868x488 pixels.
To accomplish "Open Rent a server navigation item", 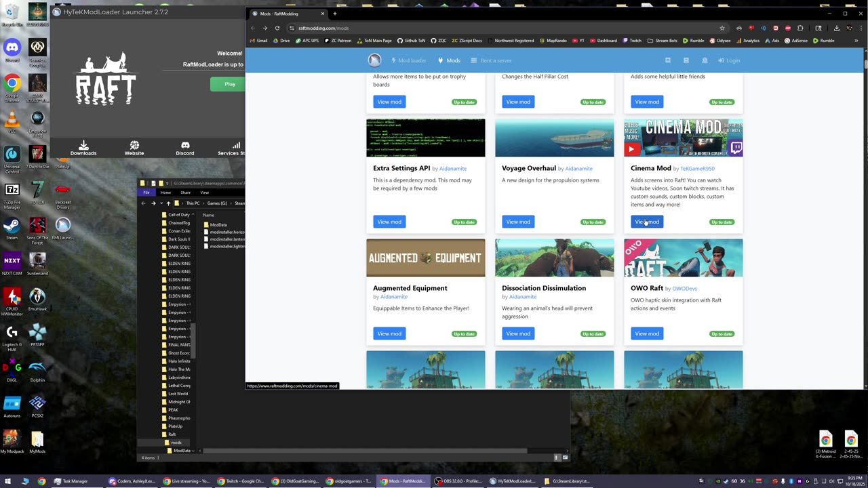I will coord(491,60).
